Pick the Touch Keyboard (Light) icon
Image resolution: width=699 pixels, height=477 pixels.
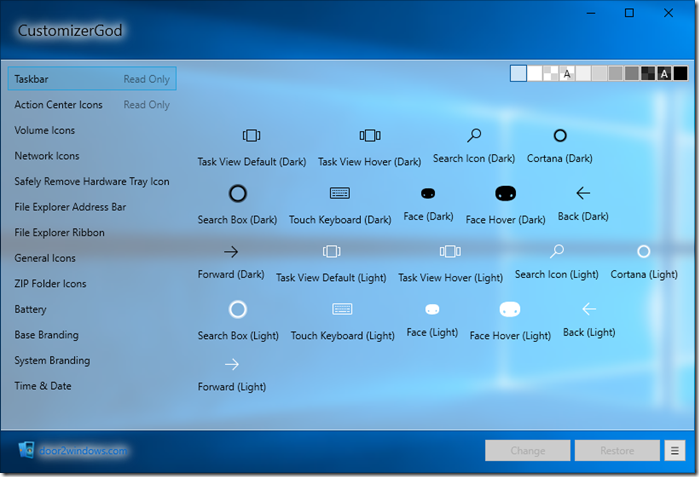click(x=342, y=309)
